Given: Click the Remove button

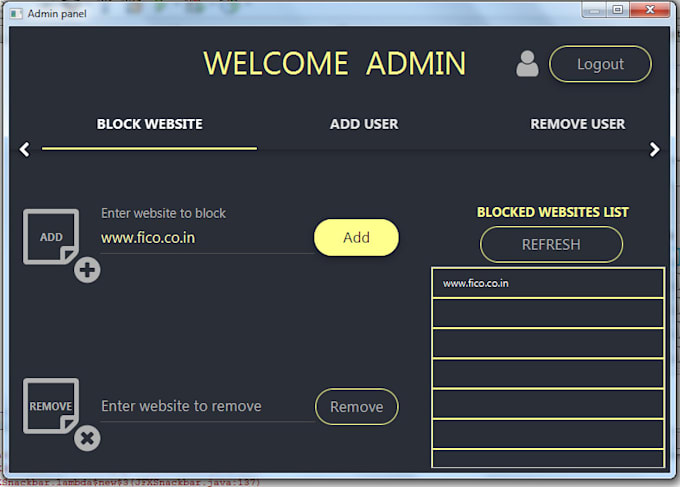Looking at the screenshot, I should pos(356,406).
